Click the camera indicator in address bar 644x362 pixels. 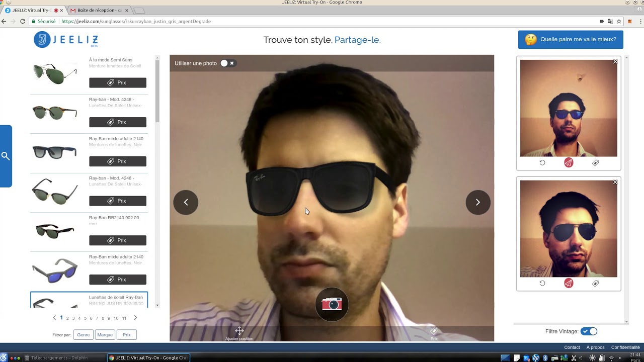click(602, 21)
